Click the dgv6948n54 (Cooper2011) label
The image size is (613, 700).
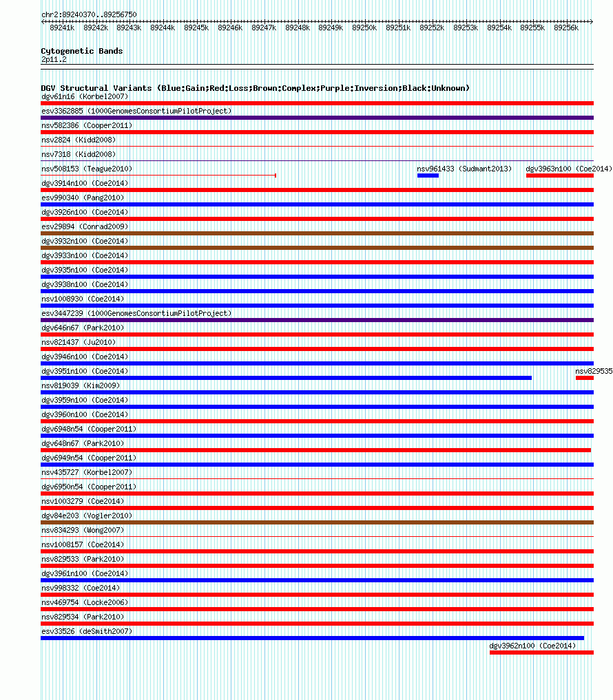click(x=89, y=429)
